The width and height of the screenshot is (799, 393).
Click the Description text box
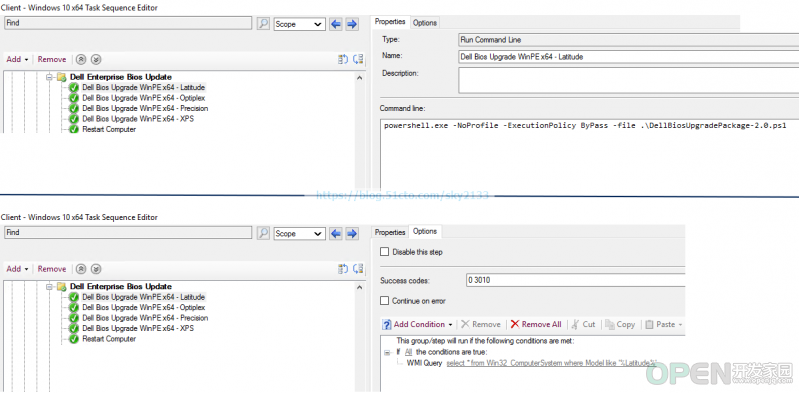(x=629, y=81)
